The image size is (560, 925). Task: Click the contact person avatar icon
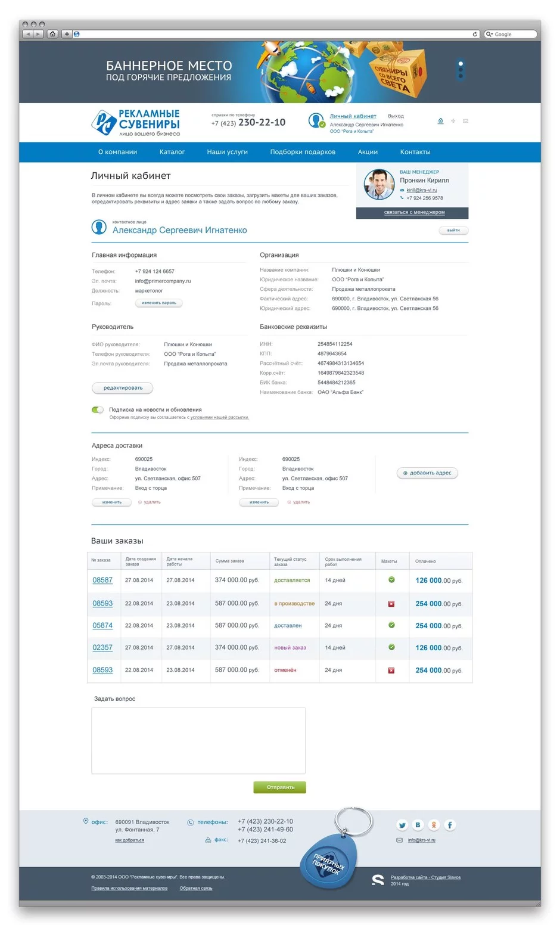pyautogui.click(x=99, y=227)
